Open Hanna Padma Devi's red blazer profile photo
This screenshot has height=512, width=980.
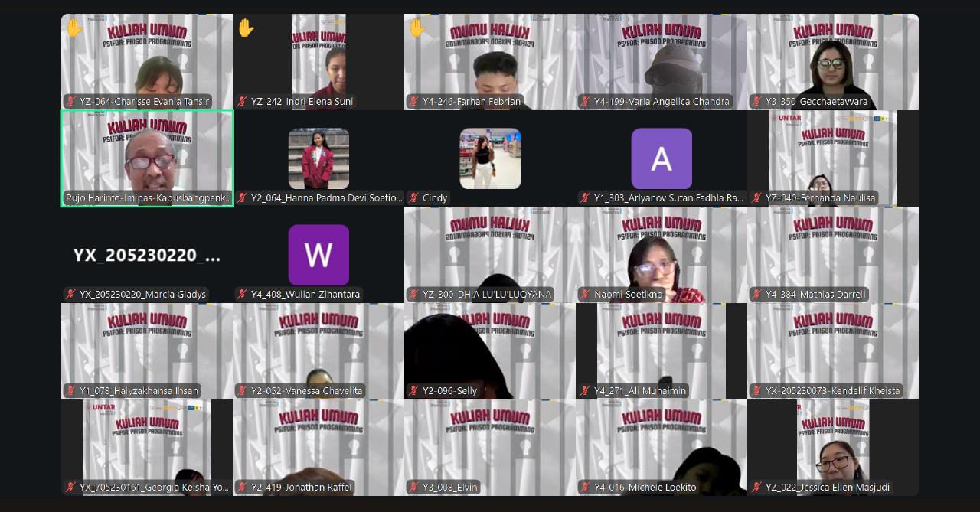click(318, 158)
